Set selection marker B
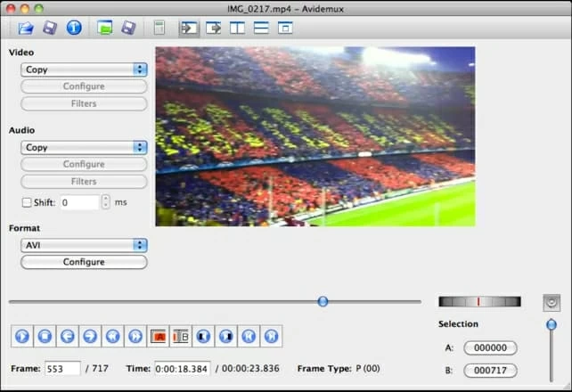Screen dimensions: 572x392 (x=181, y=336)
